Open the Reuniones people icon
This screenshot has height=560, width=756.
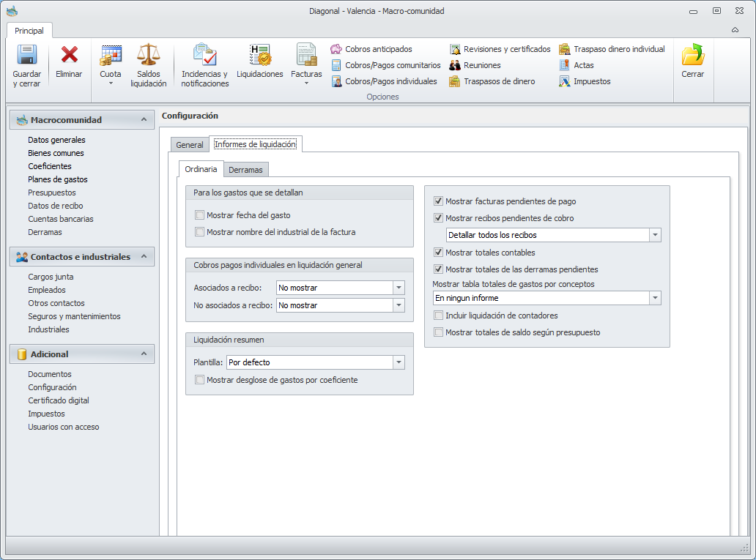pyautogui.click(x=455, y=65)
